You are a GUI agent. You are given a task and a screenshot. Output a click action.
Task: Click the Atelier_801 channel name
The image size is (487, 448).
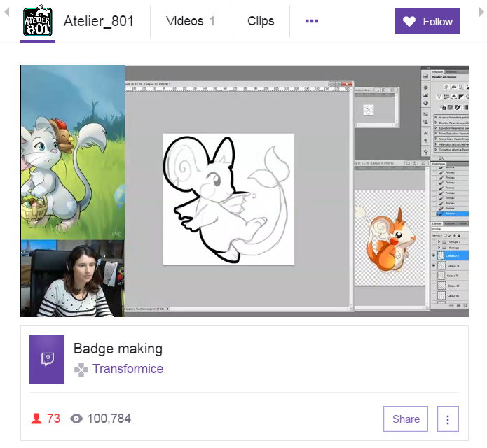[99, 21]
